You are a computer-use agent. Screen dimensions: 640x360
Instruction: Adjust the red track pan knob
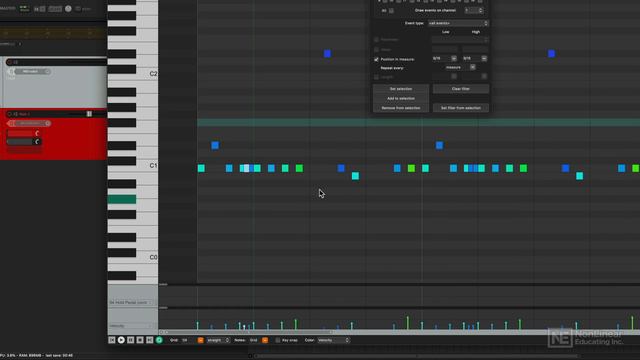[37, 142]
